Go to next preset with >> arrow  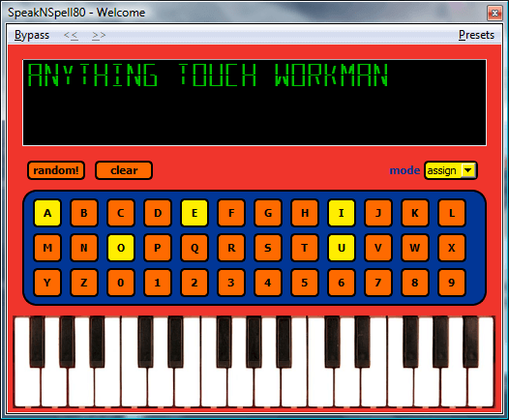coord(99,35)
